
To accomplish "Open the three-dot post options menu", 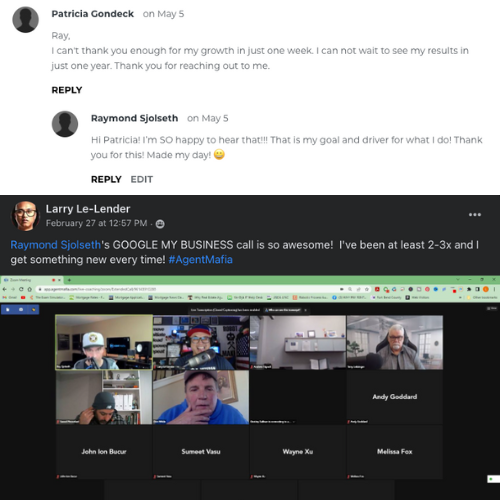I will pyautogui.click(x=475, y=215).
